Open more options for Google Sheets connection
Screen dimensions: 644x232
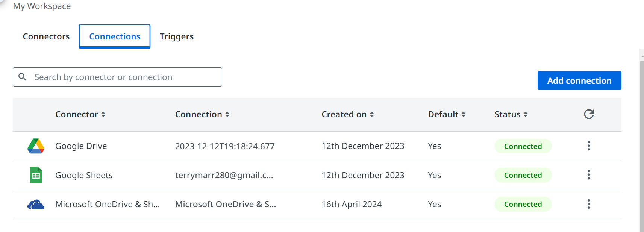[x=589, y=175]
